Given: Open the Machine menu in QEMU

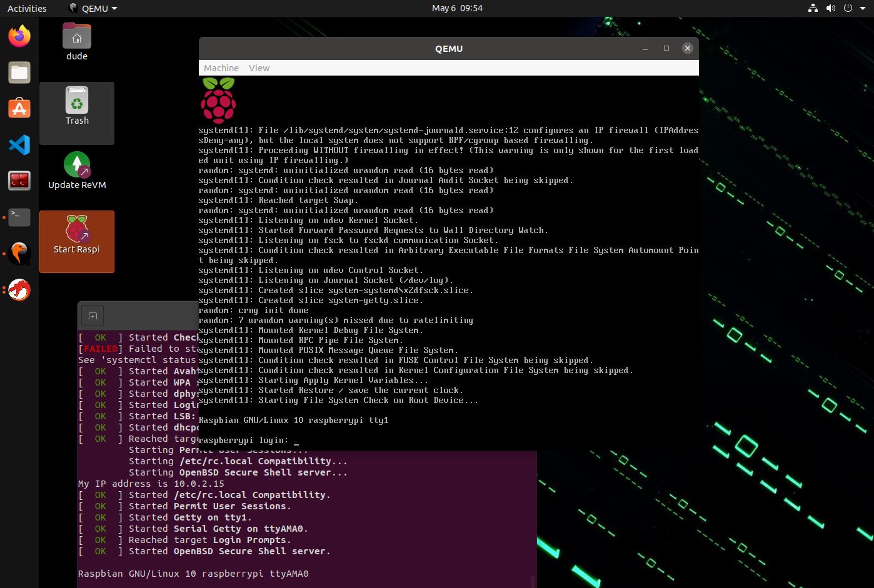Looking at the screenshot, I should pyautogui.click(x=221, y=68).
